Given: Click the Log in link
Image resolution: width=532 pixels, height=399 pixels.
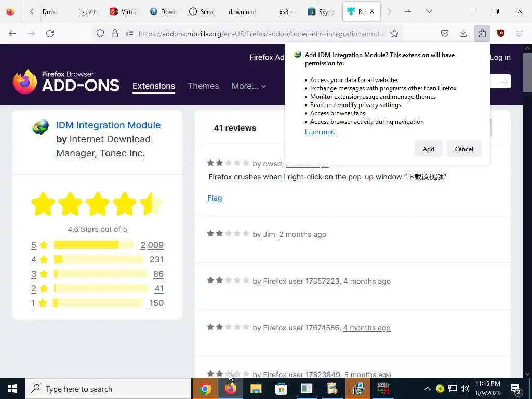Looking at the screenshot, I should pyautogui.click(x=500, y=57).
